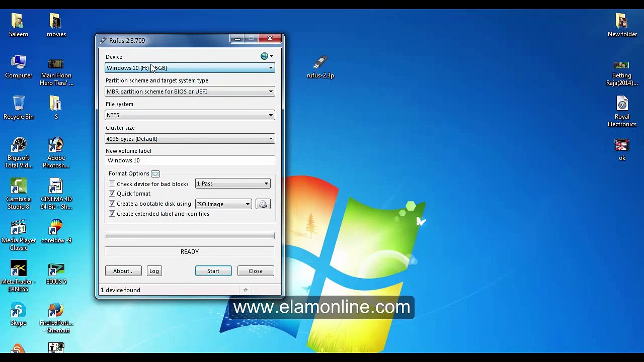The image size is (644, 362).
Task: Open Royal Electronics file icon
Action: click(x=622, y=112)
